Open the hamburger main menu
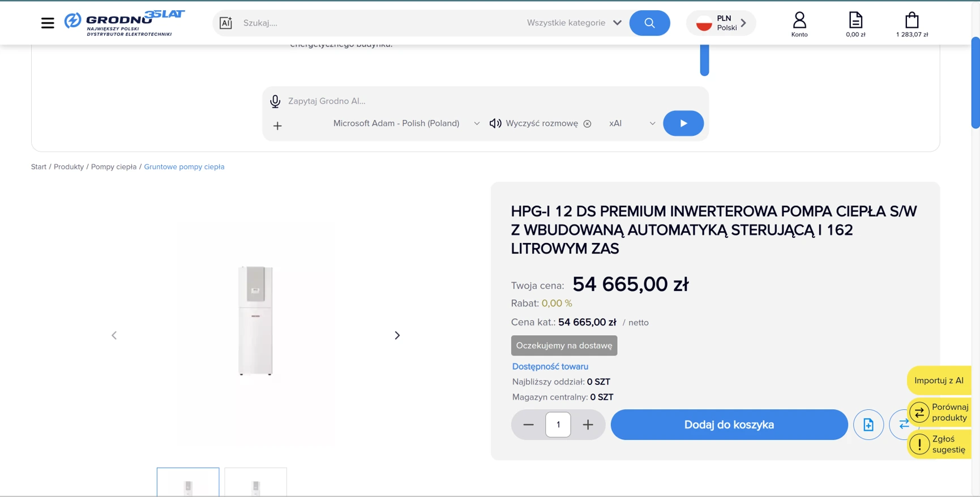This screenshot has width=980, height=497. [48, 23]
